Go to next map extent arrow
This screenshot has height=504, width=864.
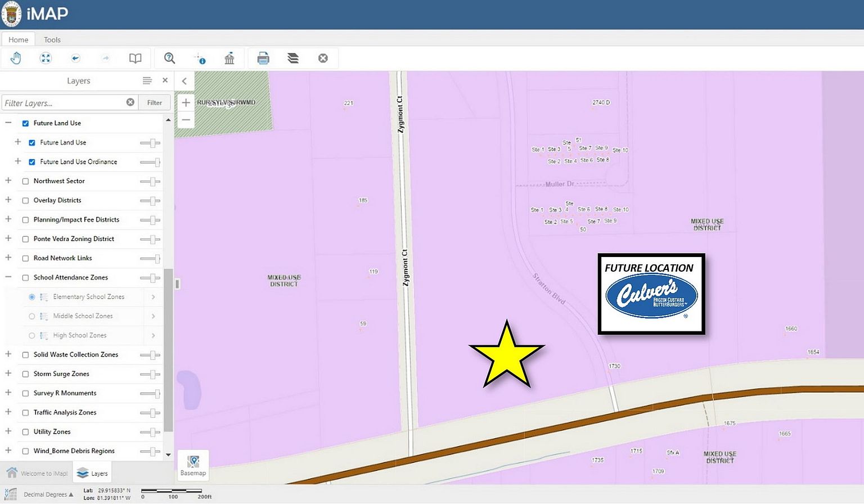[x=105, y=58]
